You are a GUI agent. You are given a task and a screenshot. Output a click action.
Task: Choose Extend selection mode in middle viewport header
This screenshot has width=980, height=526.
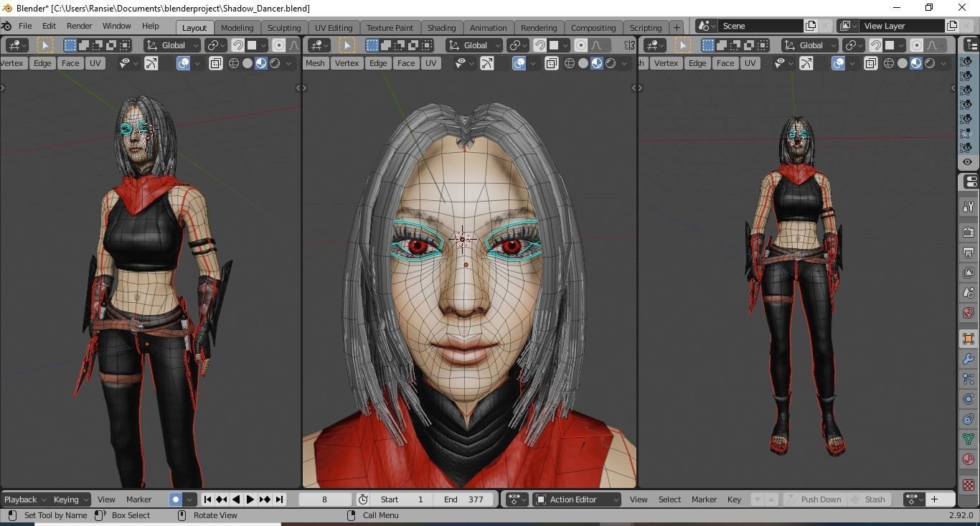386,45
